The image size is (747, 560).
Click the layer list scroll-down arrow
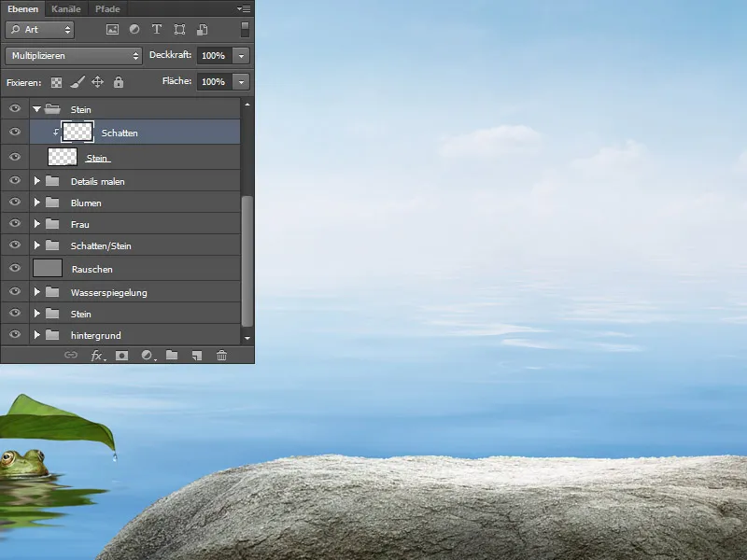pos(247,338)
